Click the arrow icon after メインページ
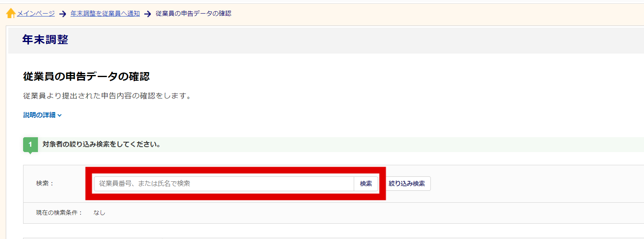Screen dimensions: 644x239 click(x=63, y=14)
